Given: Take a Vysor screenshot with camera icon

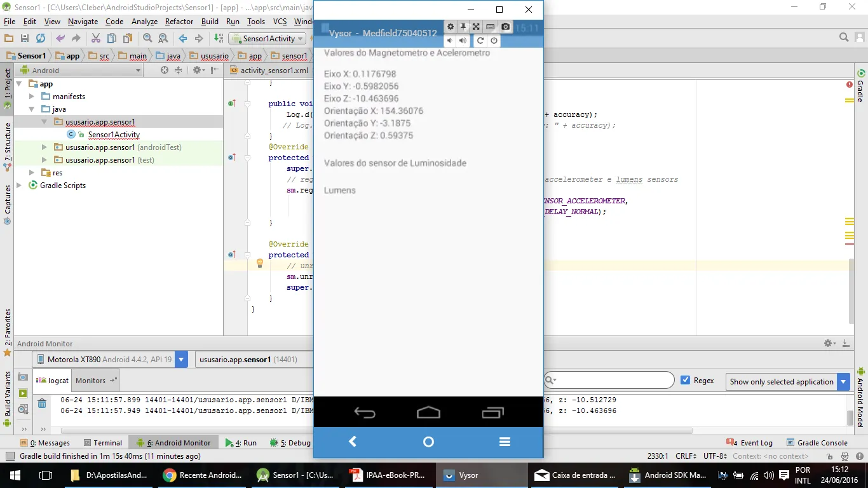Looking at the screenshot, I should [505, 27].
